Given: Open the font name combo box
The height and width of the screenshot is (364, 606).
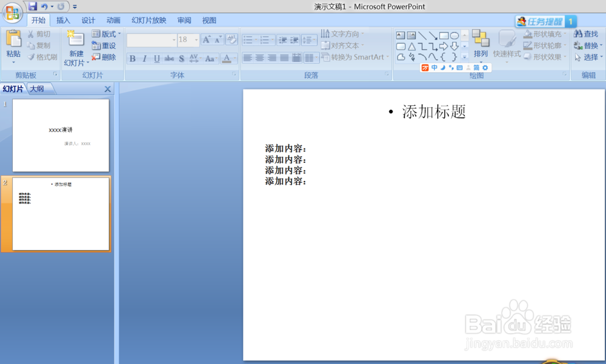Looking at the screenshot, I should coord(151,40).
